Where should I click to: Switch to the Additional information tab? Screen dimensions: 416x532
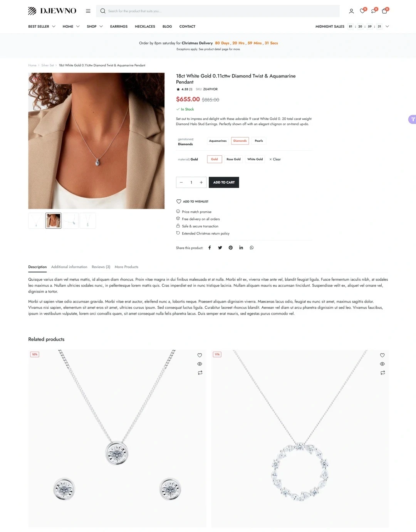69,267
